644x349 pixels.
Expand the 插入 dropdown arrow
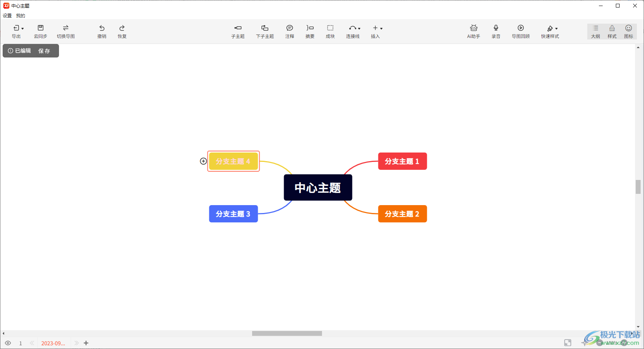tap(381, 29)
